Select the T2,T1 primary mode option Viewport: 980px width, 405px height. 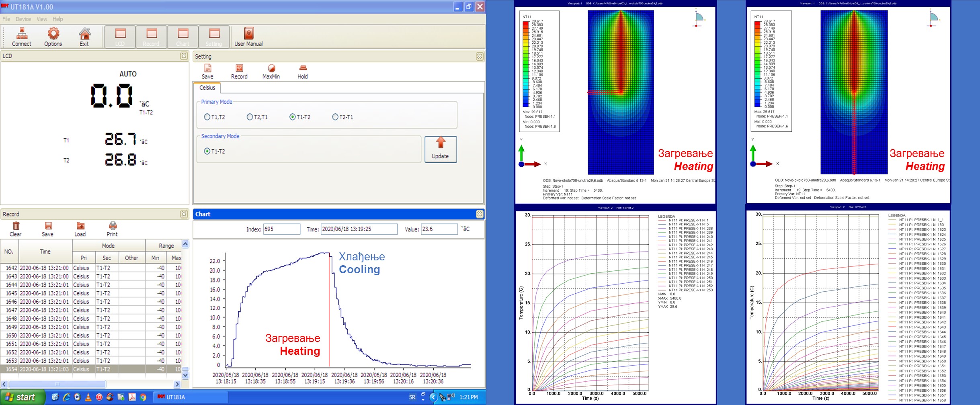[250, 117]
